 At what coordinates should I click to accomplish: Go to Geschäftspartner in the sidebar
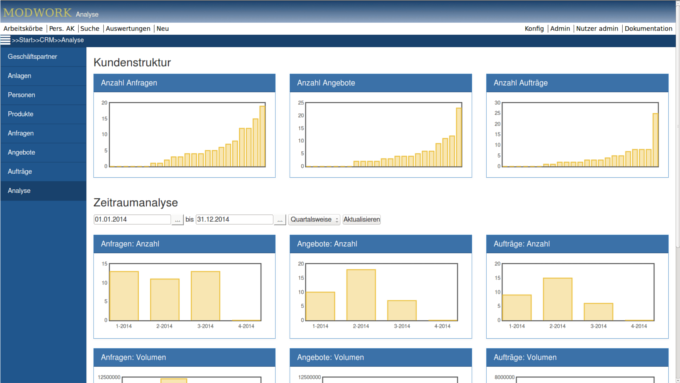43,57
